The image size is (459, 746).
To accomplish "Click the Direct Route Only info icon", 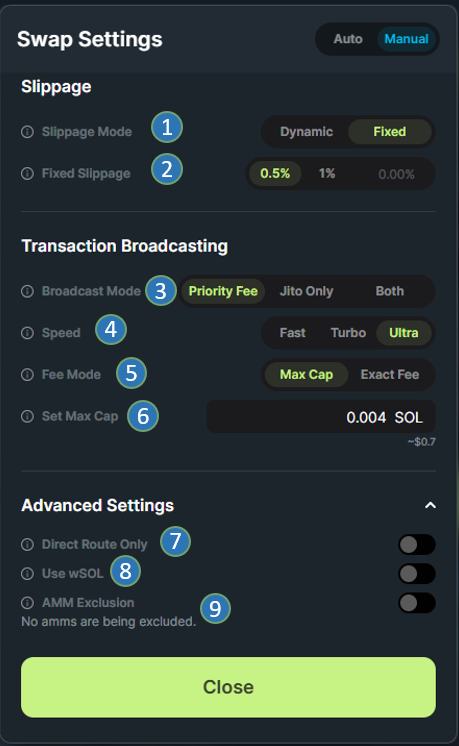I will point(28,544).
